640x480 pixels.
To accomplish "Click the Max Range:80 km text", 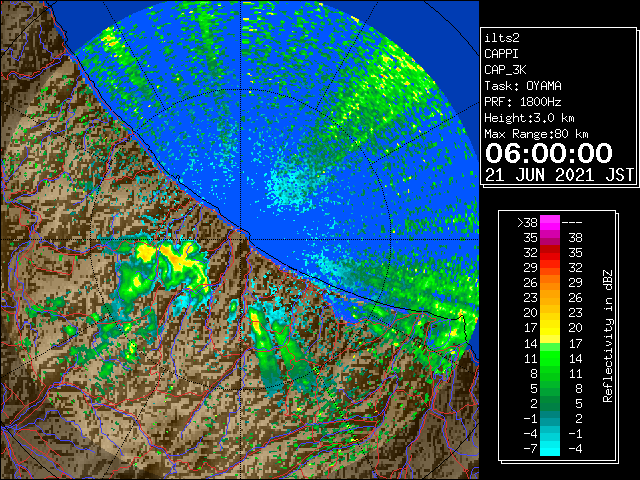I will point(536,134).
